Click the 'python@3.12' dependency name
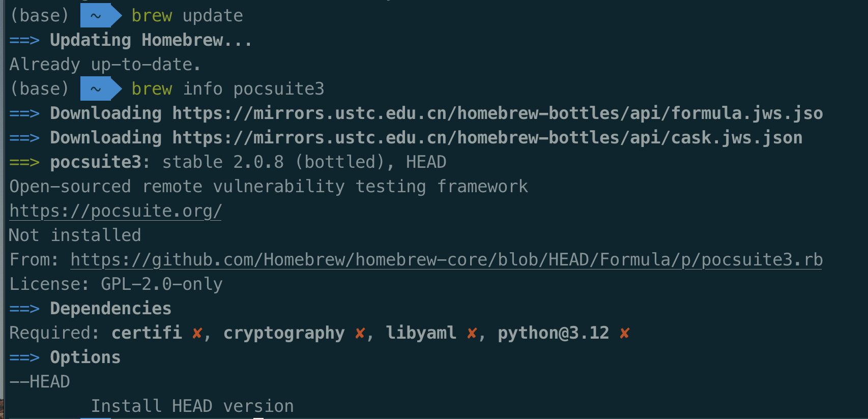This screenshot has height=419, width=868. pos(553,333)
